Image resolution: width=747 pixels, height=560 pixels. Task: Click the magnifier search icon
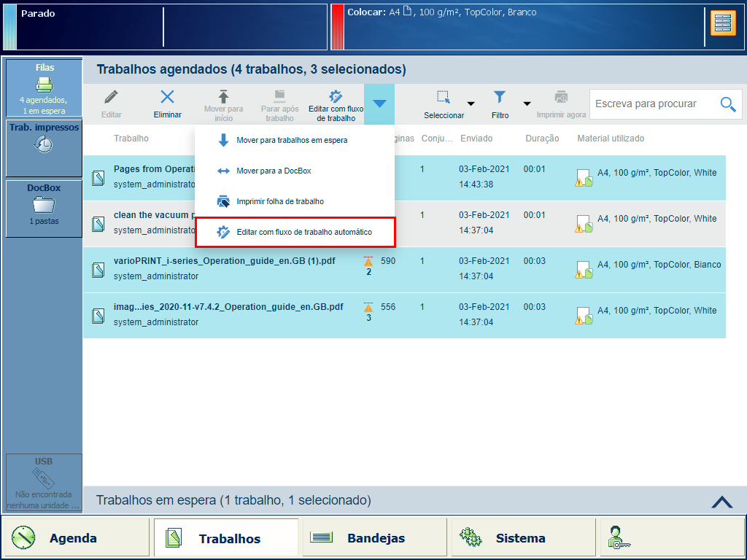point(727,104)
